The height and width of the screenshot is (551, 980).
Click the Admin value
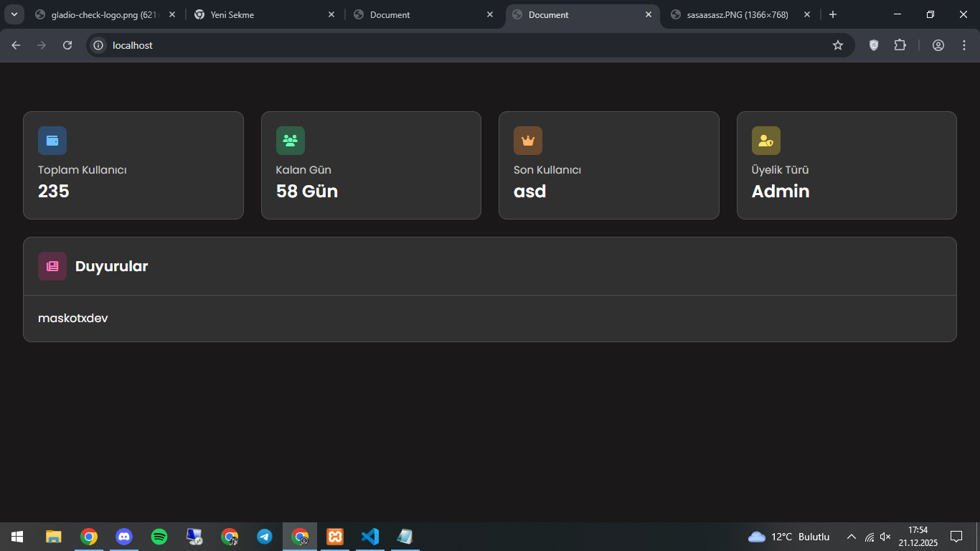click(x=781, y=192)
